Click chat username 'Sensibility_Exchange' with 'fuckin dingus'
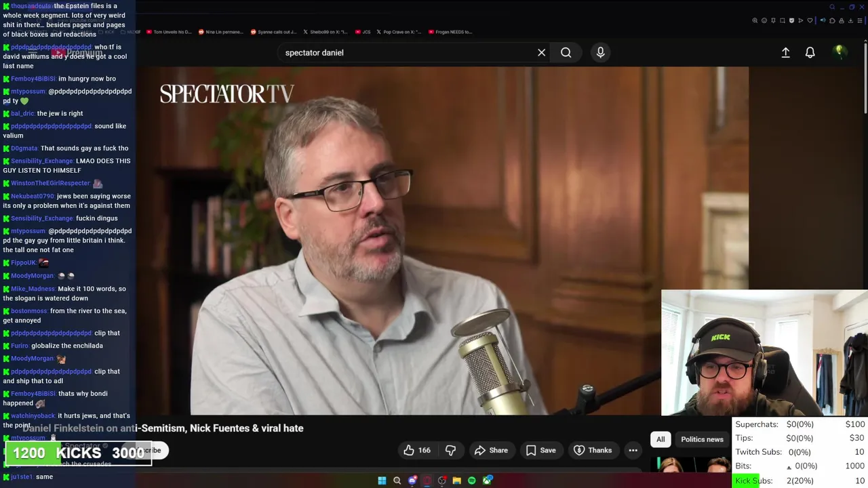 41,218
